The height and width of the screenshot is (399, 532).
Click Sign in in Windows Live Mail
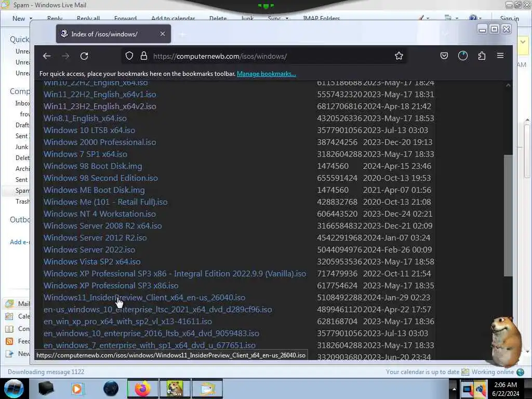[x=509, y=18]
